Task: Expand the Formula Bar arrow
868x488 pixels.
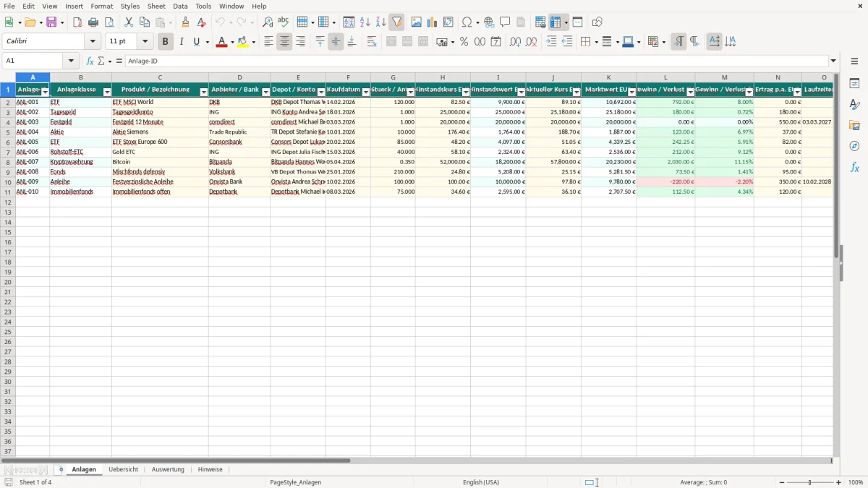Action: pos(833,61)
